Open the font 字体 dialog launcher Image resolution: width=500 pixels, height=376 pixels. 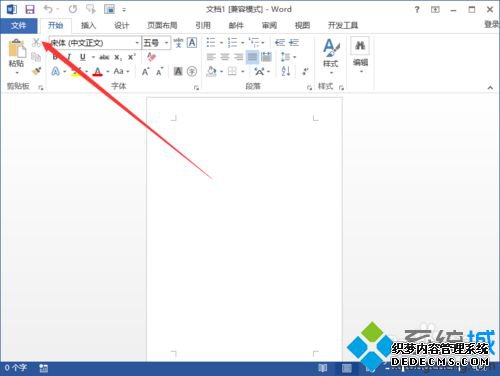pos(196,88)
